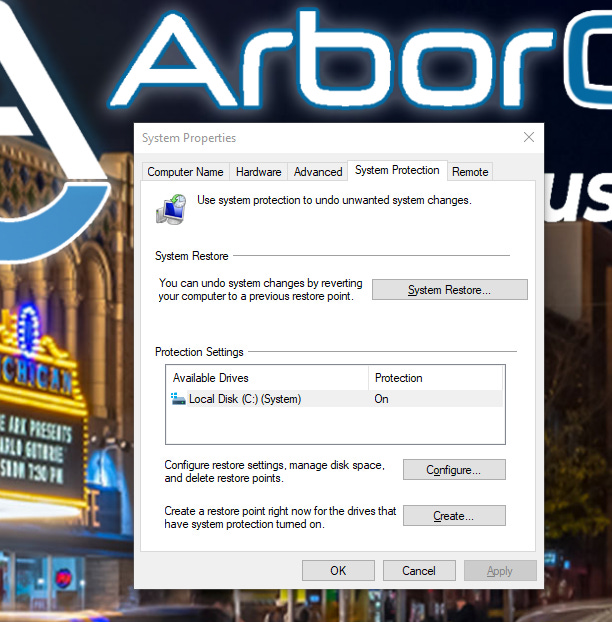Go to the Remote tab

[470, 172]
